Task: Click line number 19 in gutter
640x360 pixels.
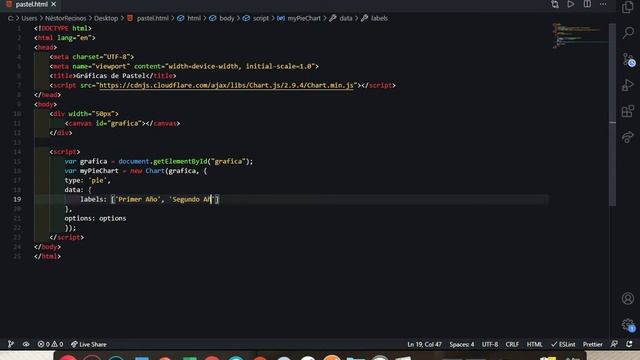Action: (x=17, y=199)
